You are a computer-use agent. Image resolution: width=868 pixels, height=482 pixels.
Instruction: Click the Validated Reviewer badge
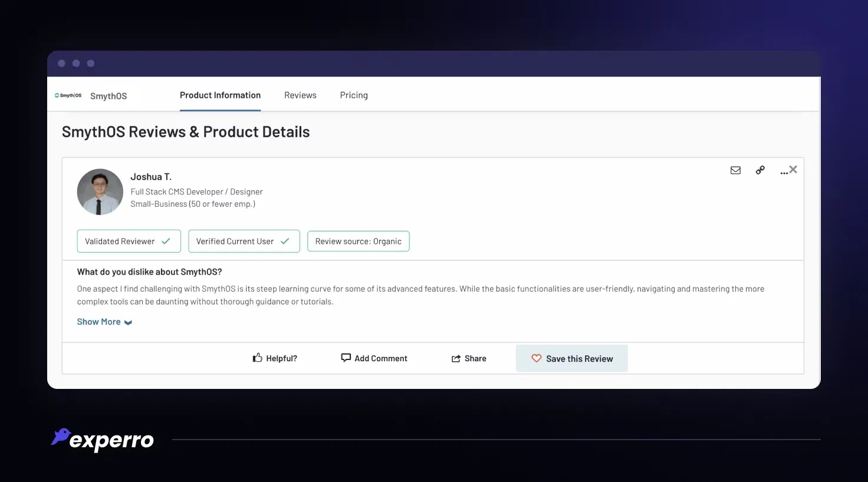(x=129, y=241)
